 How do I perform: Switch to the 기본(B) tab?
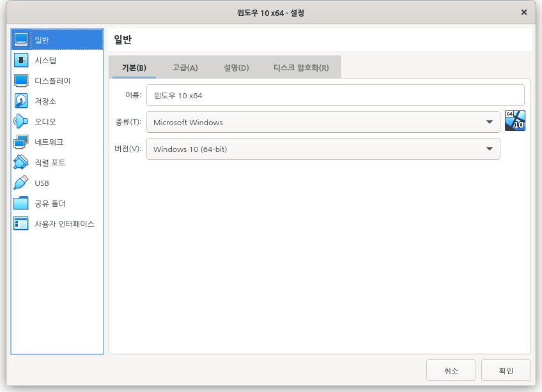134,68
